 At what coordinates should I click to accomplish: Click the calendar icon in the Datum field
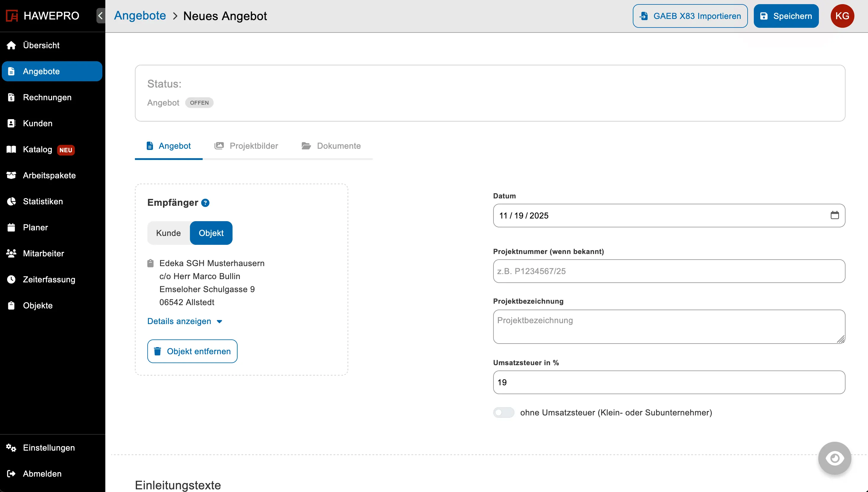click(835, 215)
